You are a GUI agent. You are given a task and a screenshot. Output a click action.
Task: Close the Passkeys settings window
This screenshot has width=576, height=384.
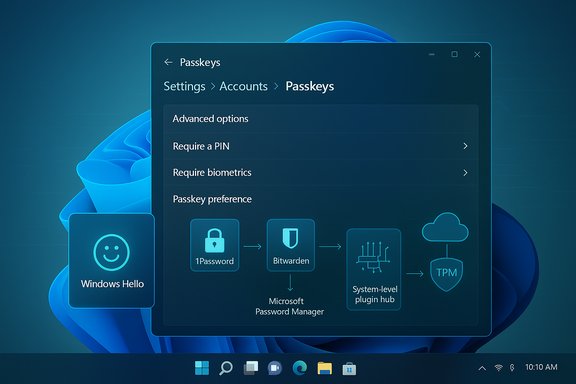[477, 54]
